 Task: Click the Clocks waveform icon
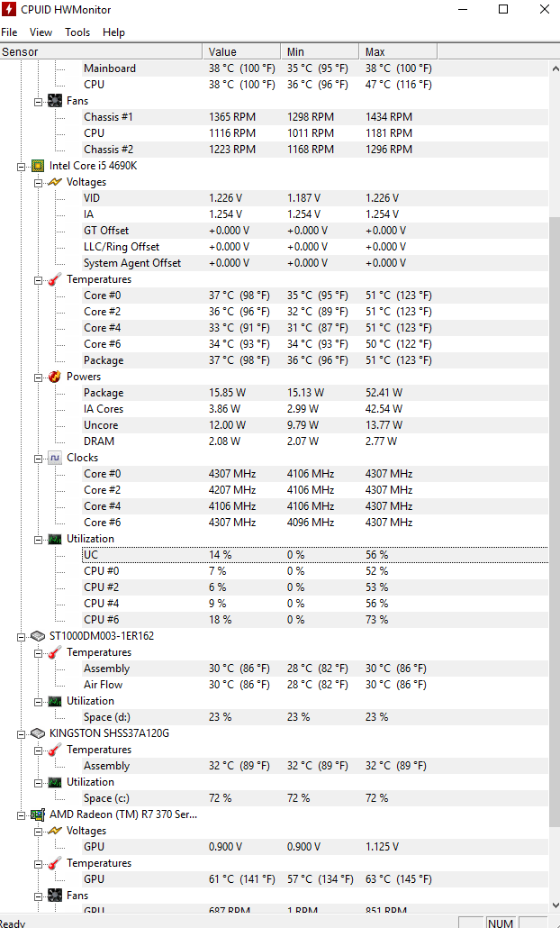55,458
